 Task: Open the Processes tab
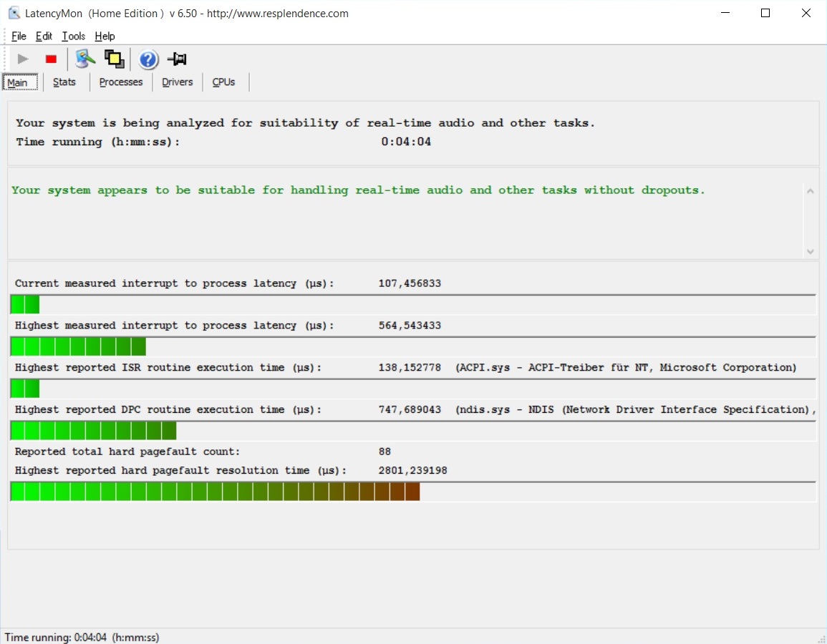point(121,82)
